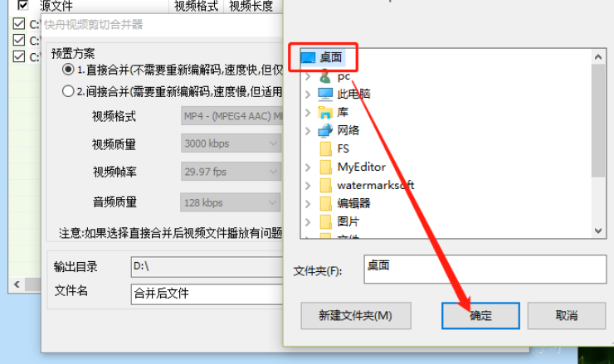Click the 库 libraries icon
The width and height of the screenshot is (614, 364).
325,112
